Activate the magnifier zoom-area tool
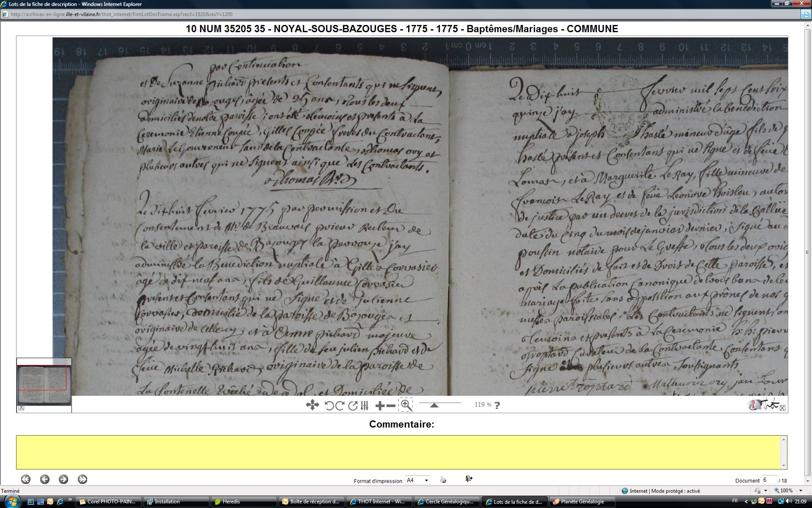The height and width of the screenshot is (508, 812). click(x=406, y=405)
